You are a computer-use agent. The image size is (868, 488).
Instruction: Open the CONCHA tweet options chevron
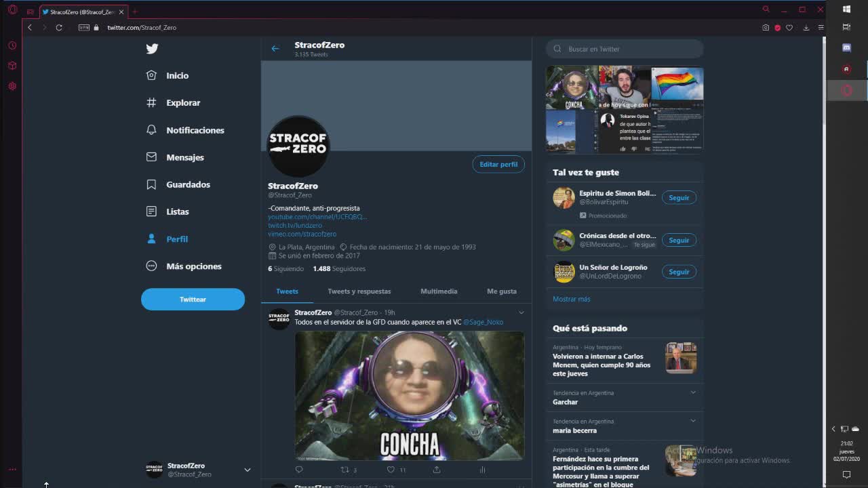click(x=521, y=312)
